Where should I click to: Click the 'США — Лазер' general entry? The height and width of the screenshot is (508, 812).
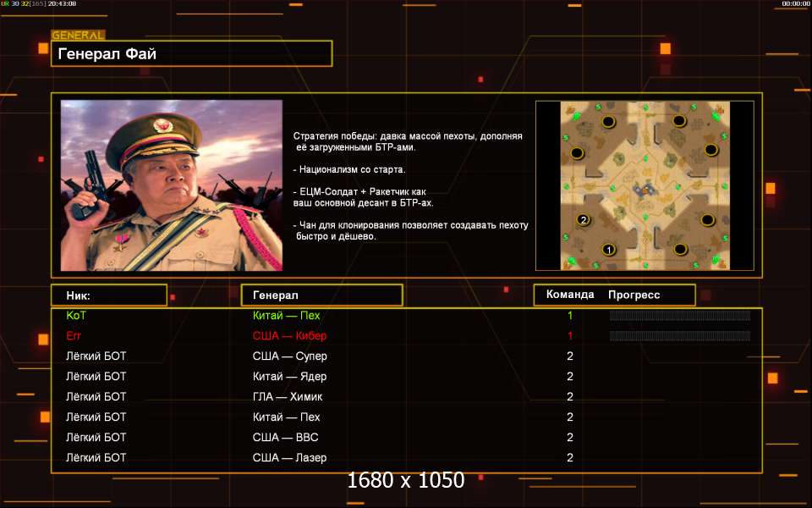click(x=289, y=458)
